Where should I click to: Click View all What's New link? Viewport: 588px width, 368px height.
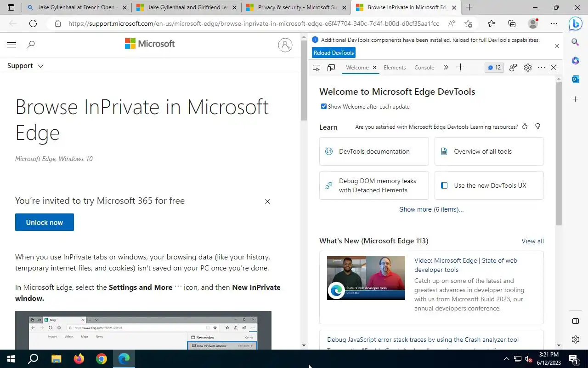[x=532, y=241]
